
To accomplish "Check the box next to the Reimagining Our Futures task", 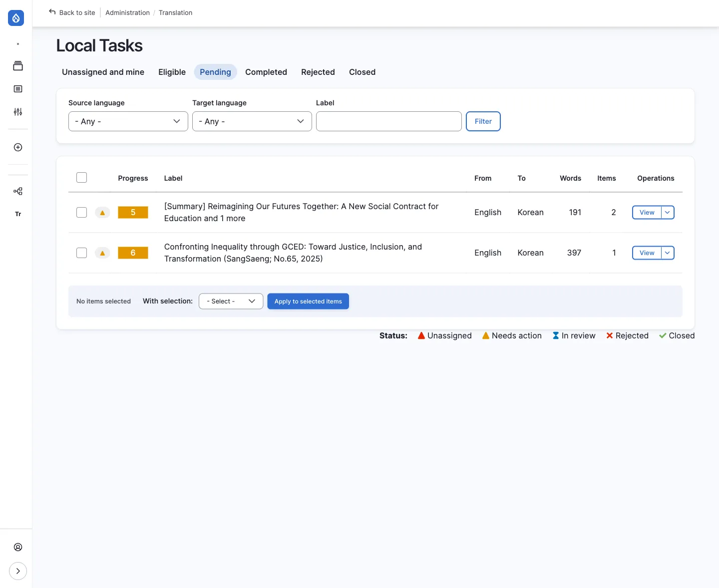I will (81, 212).
